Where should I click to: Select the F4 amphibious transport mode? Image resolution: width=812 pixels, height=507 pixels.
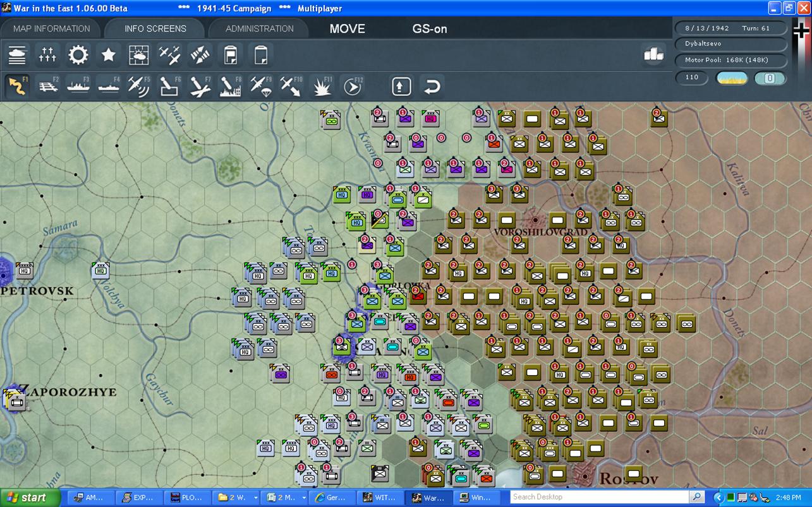[109, 86]
